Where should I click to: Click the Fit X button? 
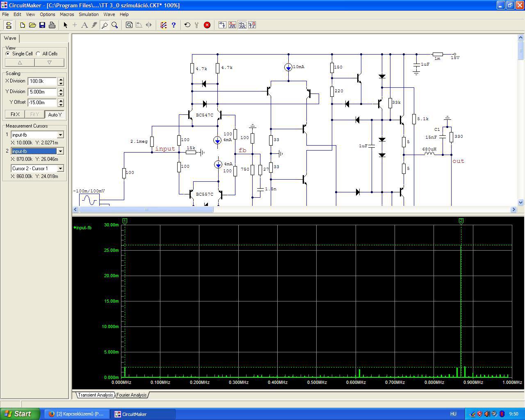(x=15, y=114)
